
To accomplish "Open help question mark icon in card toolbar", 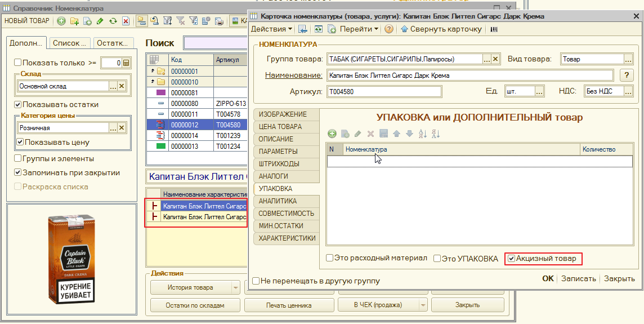I will click(389, 29).
